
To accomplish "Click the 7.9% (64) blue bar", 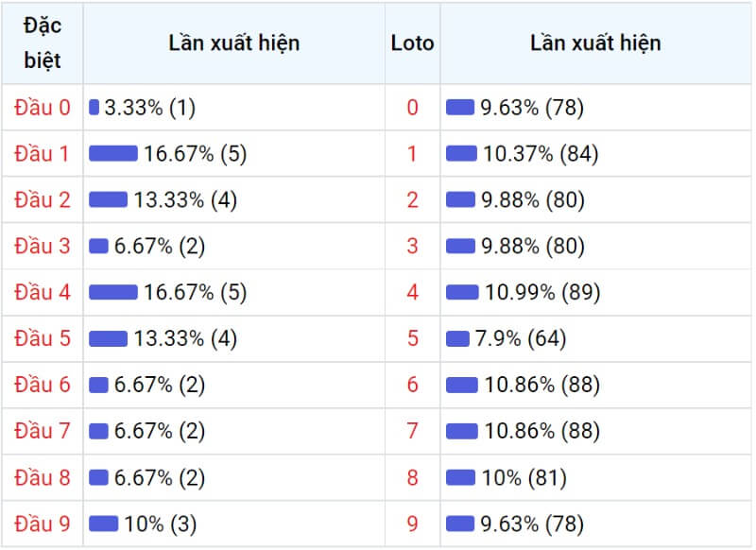I will click(x=457, y=338).
